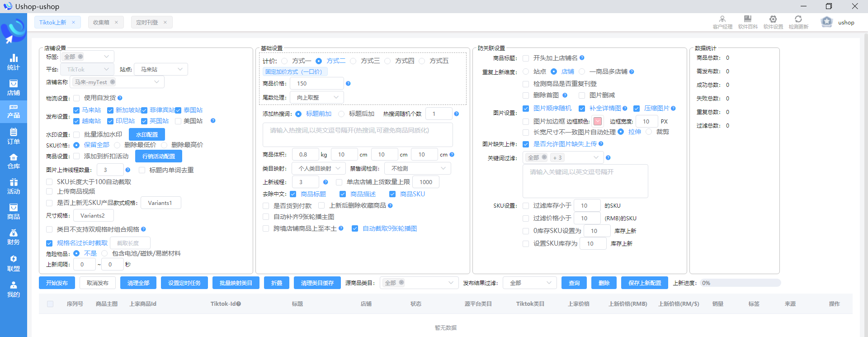
Task: Select the 方式一 pricing radio button
Action: 284,61
